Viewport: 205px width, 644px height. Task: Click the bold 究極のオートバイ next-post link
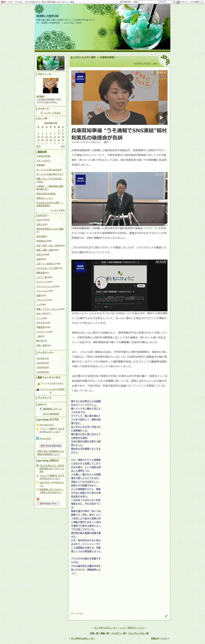pos(159,639)
